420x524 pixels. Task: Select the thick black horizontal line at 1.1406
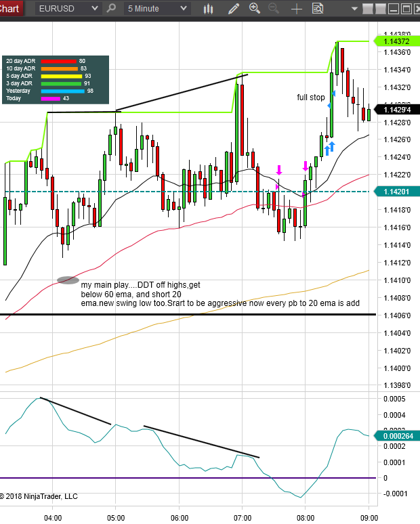[x=188, y=314]
